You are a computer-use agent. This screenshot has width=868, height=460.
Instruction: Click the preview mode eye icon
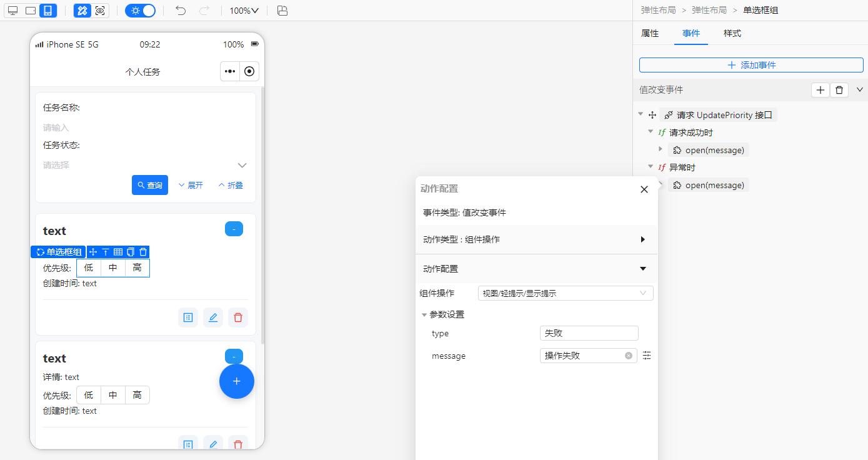[100, 11]
